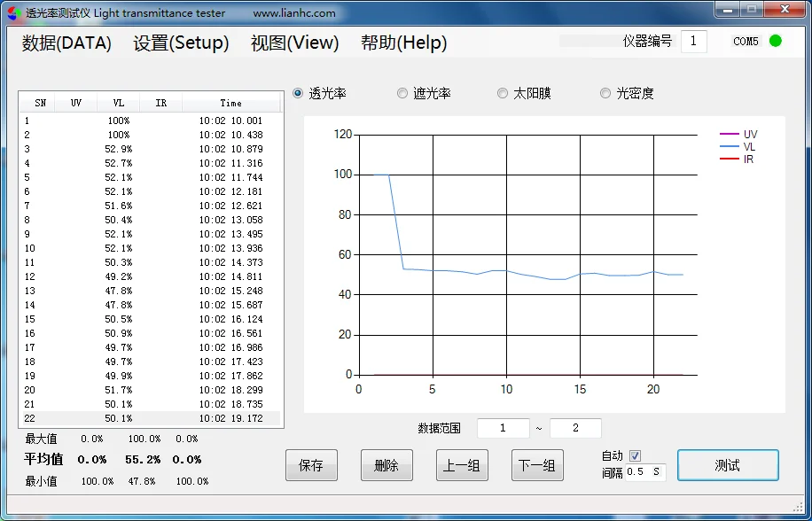The height and width of the screenshot is (521, 812).
Task: Go to previous group with 上一组
Action: click(x=462, y=465)
